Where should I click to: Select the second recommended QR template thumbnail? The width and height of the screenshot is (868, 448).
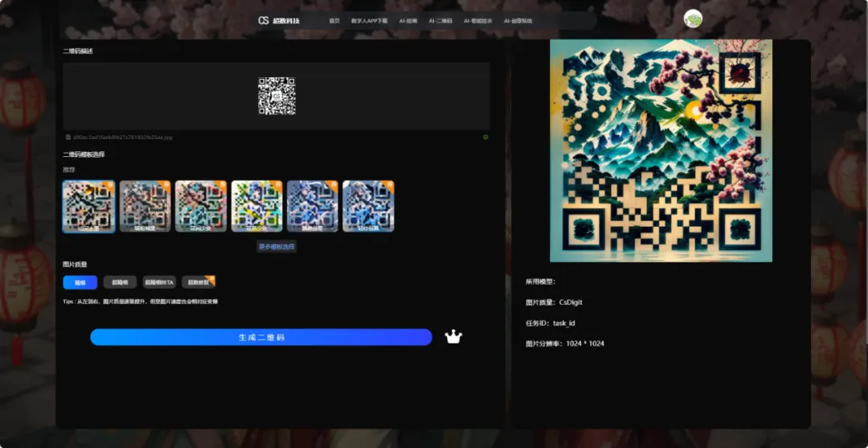point(145,206)
